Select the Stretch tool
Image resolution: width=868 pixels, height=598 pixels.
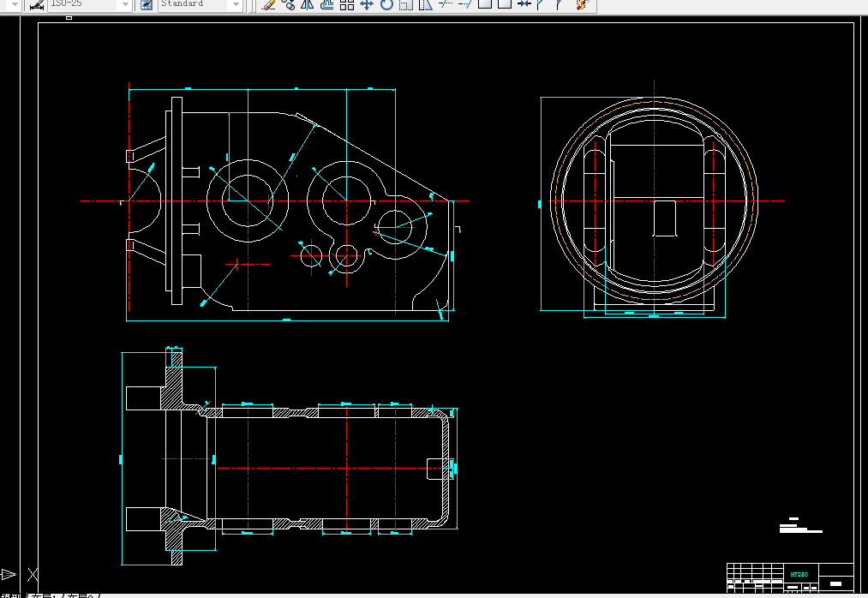[425, 4]
